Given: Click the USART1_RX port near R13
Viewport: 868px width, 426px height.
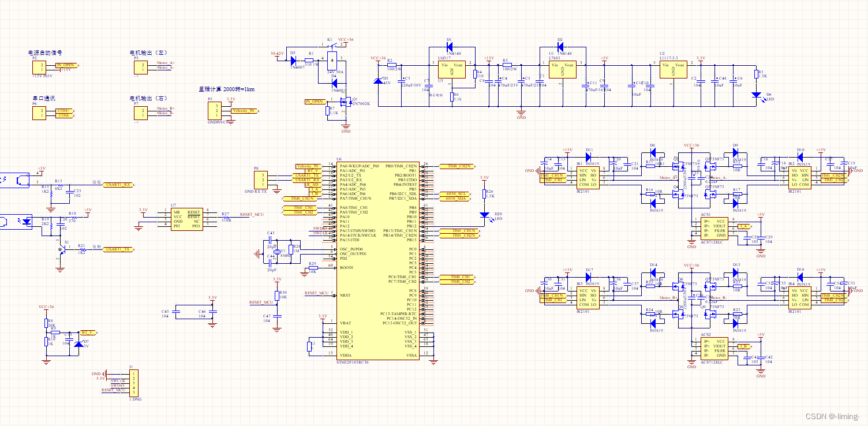Looking at the screenshot, I should point(119,185).
